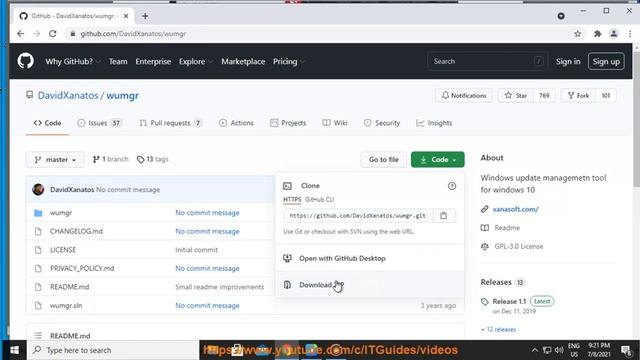This screenshot has width=640, height=360.
Task: Click the GitHub search field
Action: [488, 62]
